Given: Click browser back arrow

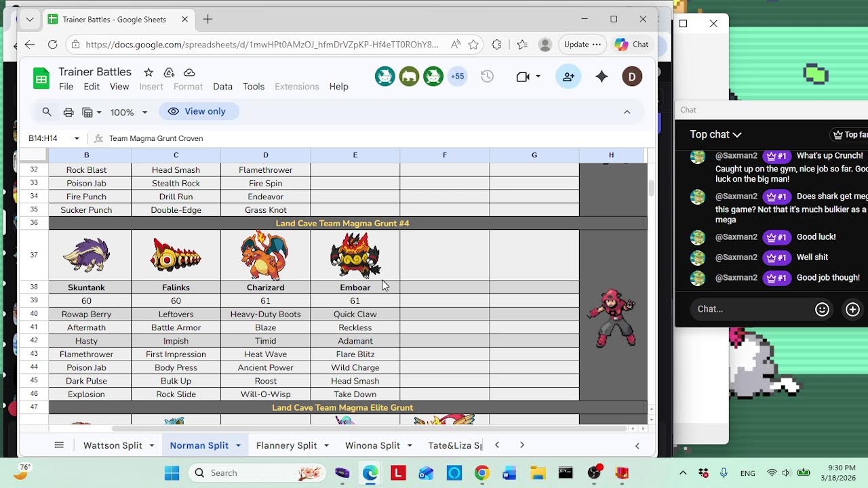Looking at the screenshot, I should point(29,45).
